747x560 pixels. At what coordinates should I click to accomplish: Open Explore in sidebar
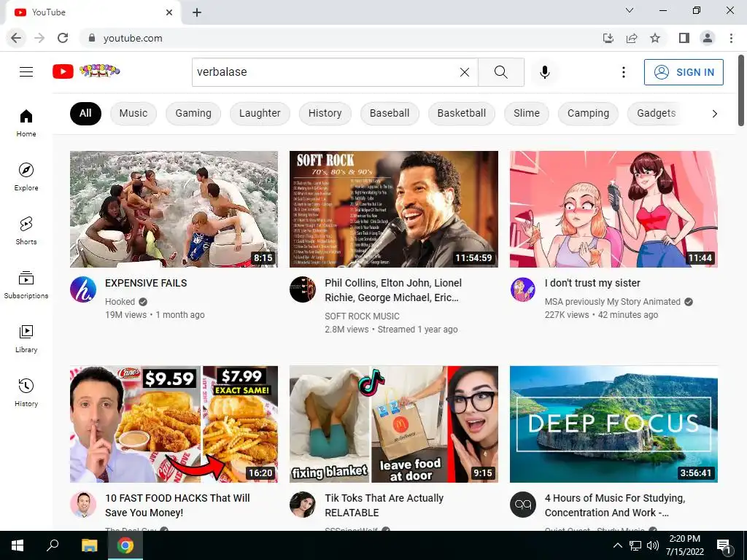[x=26, y=176]
